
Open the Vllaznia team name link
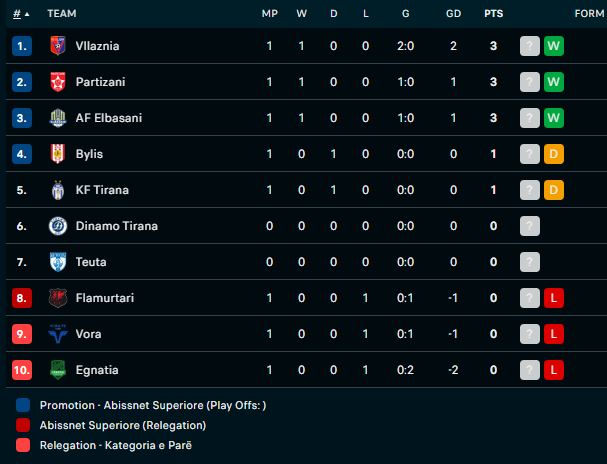[x=98, y=46]
